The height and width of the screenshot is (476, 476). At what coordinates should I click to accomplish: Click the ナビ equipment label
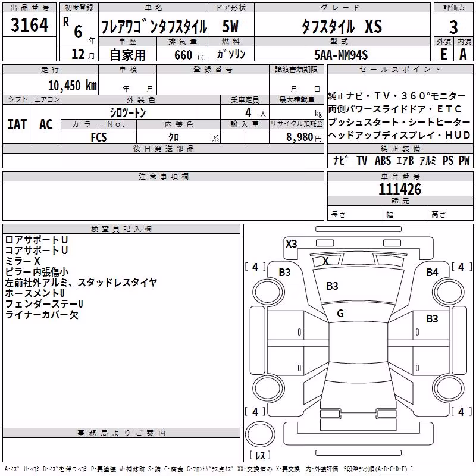[x=340, y=160]
